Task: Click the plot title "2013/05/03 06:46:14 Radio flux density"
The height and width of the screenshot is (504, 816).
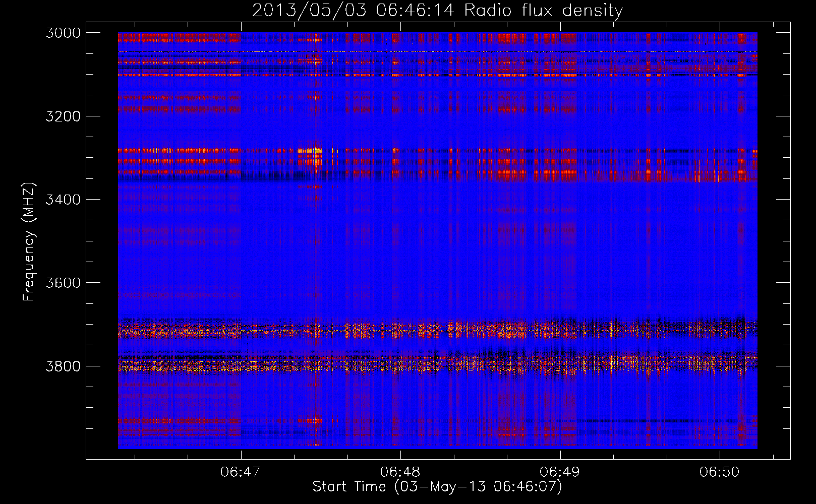Action: pos(437,10)
